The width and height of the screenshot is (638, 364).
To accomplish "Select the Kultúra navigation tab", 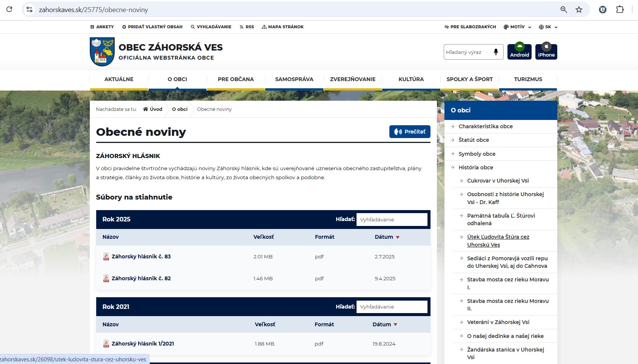I will click(411, 79).
